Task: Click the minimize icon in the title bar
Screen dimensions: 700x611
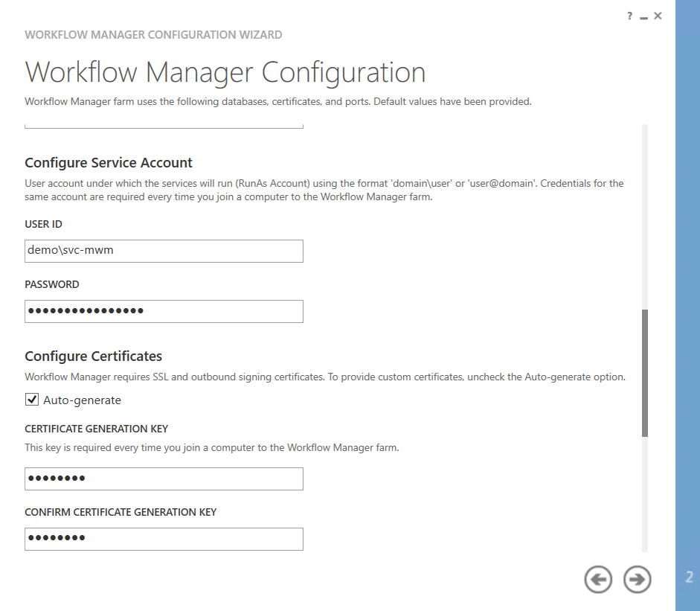Action: point(643,15)
